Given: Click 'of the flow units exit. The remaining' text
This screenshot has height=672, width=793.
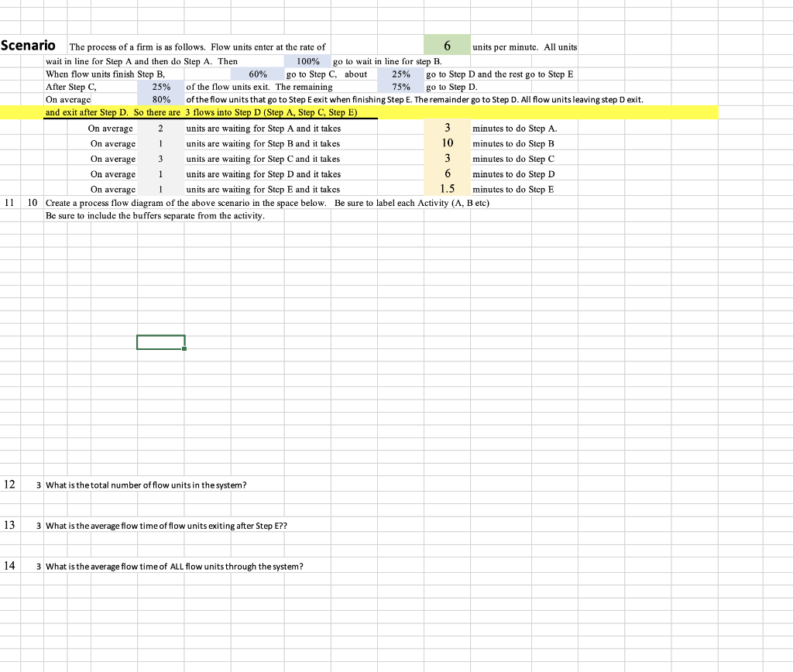Looking at the screenshot, I should (259, 87).
